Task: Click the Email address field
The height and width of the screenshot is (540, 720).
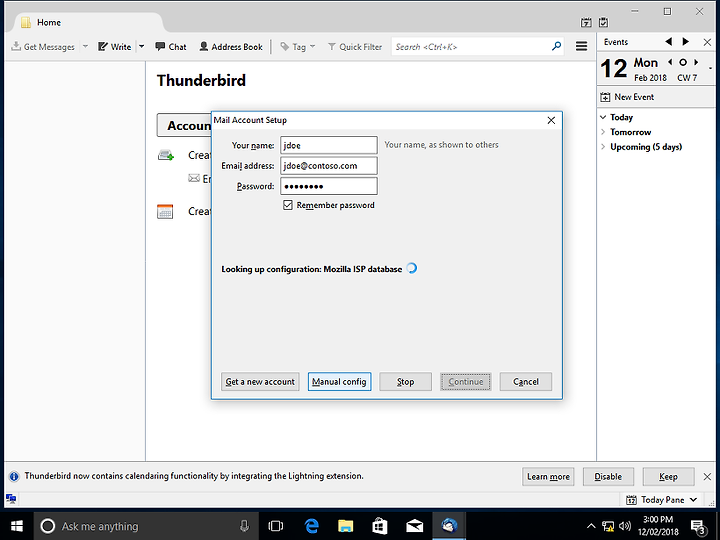Action: coord(329,166)
